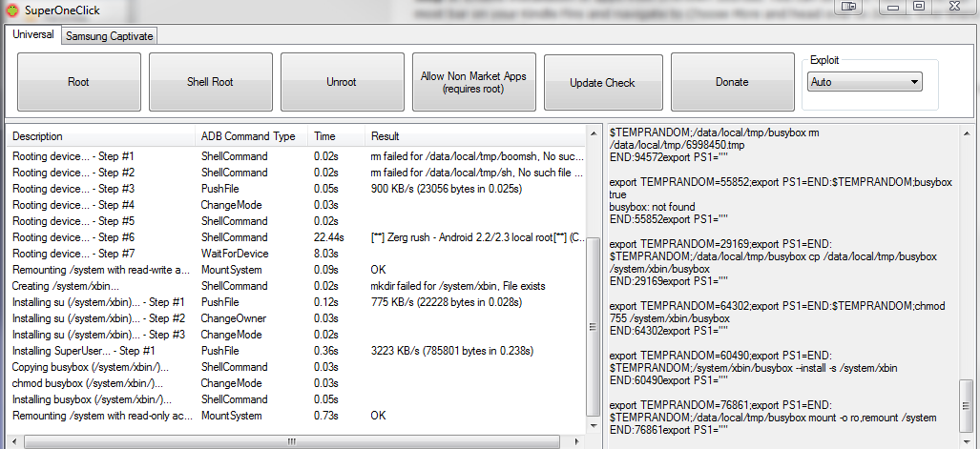
Task: Click the list's vertical scrollbar thumb
Action: coord(594,325)
